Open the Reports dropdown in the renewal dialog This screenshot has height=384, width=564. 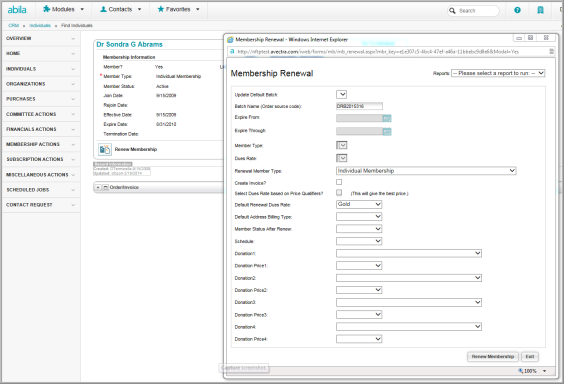pos(498,73)
